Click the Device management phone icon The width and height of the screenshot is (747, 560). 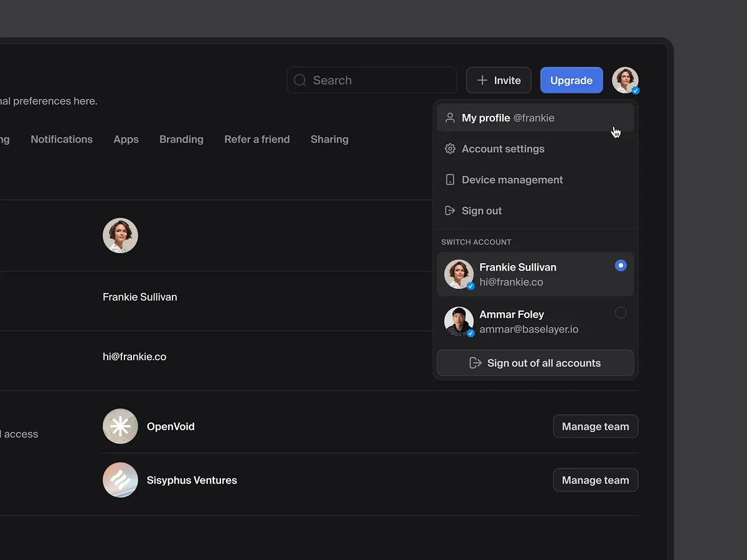[449, 179]
